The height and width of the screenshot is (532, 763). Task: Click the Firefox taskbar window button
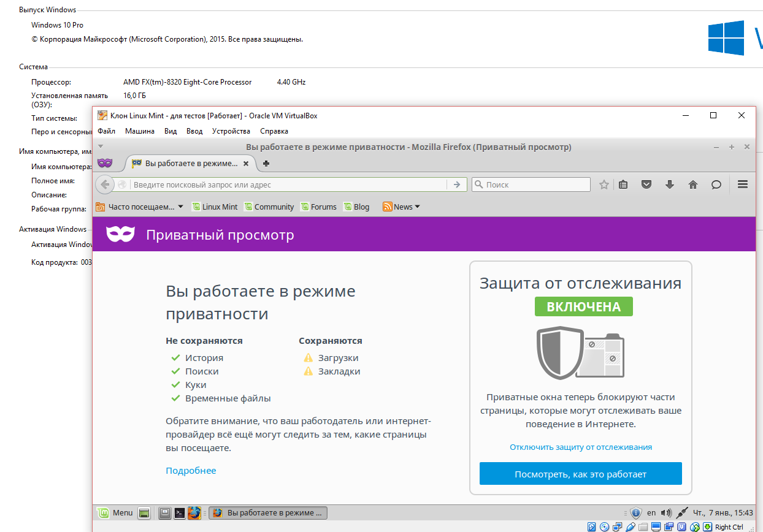point(268,512)
